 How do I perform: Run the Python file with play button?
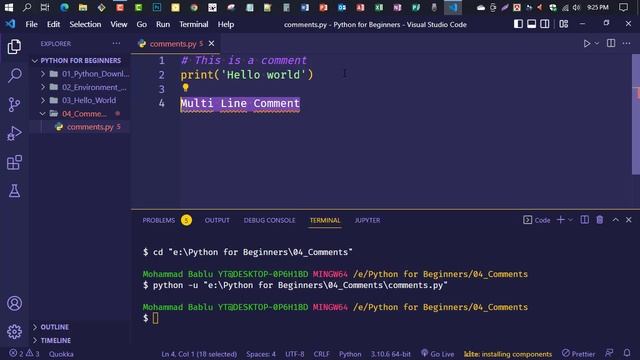(587, 43)
